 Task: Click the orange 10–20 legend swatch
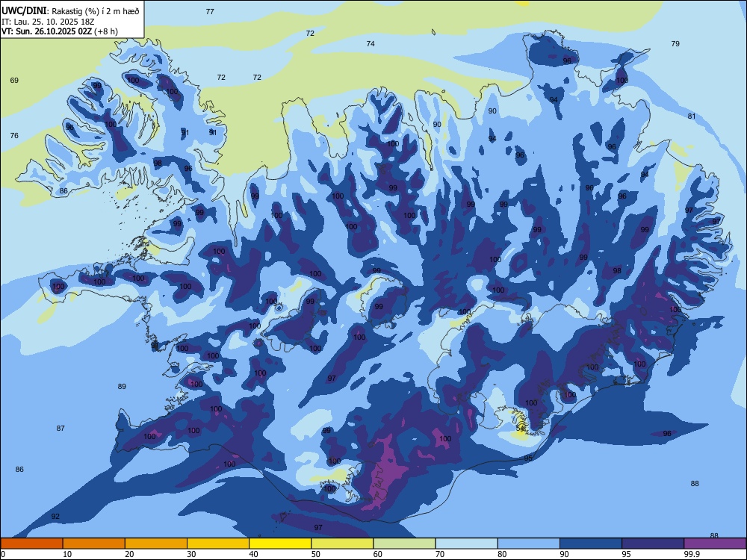(x=94, y=544)
